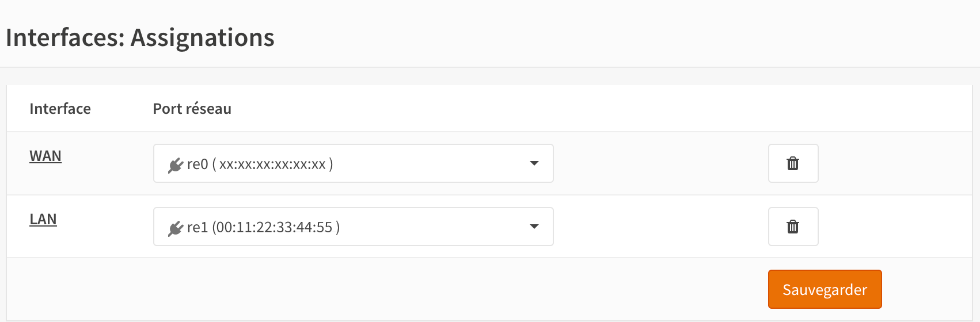Open the LAN interface link
This screenshot has width=980, height=322.
coord(43,220)
